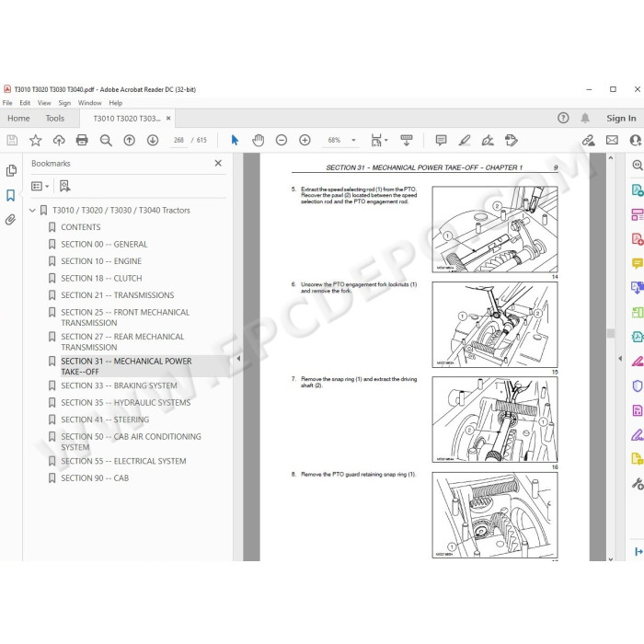Open the Sign pen tool
Screen dimensions: 644x644
(x=488, y=141)
